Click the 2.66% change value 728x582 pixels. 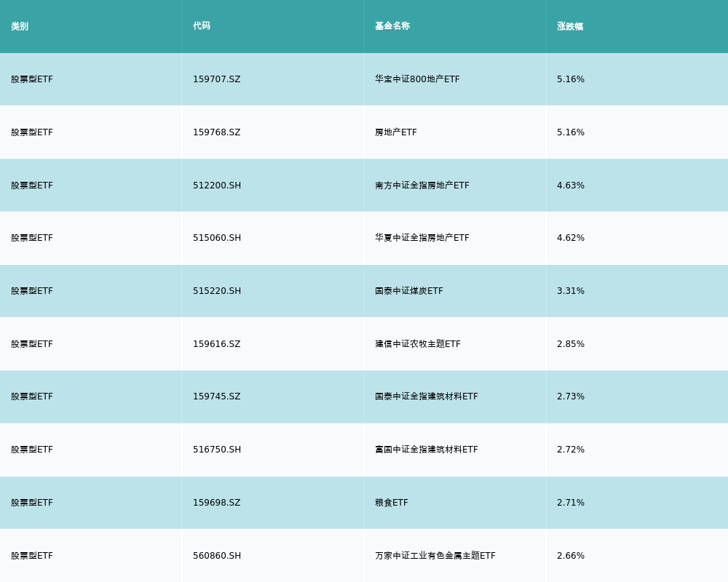(x=571, y=556)
